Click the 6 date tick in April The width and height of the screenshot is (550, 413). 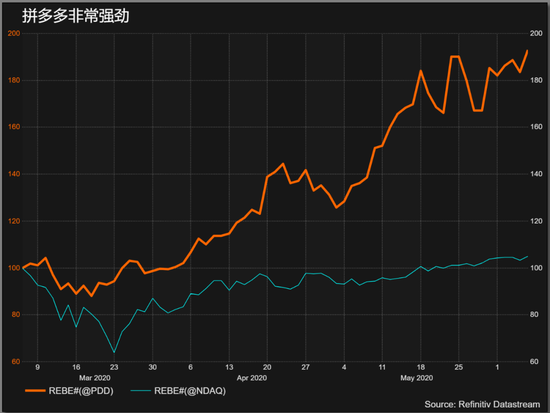coord(190,367)
